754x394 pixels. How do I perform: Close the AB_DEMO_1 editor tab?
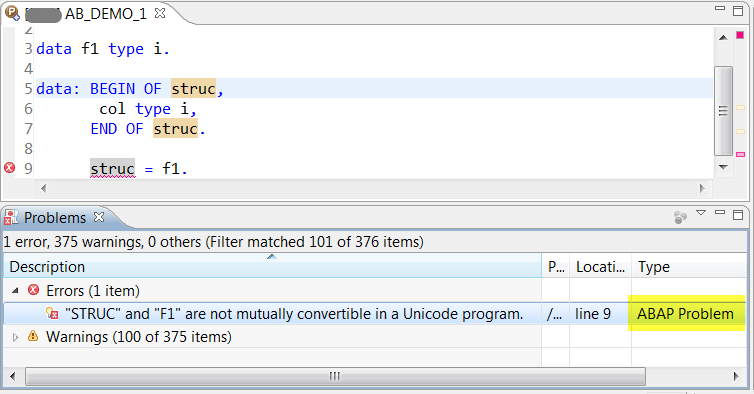(160, 13)
